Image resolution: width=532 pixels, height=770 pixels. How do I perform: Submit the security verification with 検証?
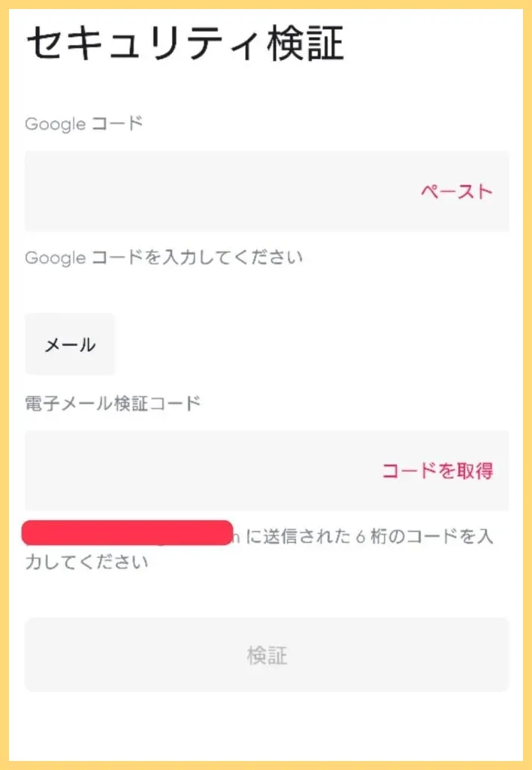pyautogui.click(x=267, y=655)
